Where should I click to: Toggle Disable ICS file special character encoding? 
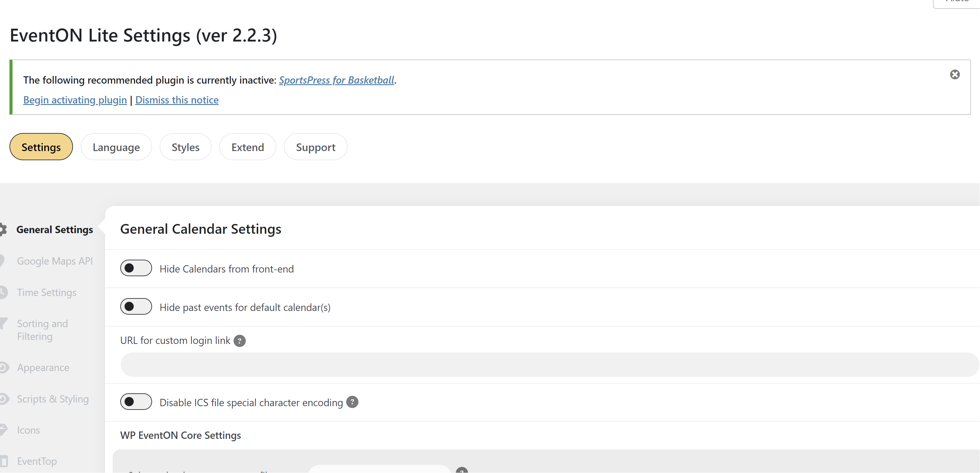click(x=136, y=402)
